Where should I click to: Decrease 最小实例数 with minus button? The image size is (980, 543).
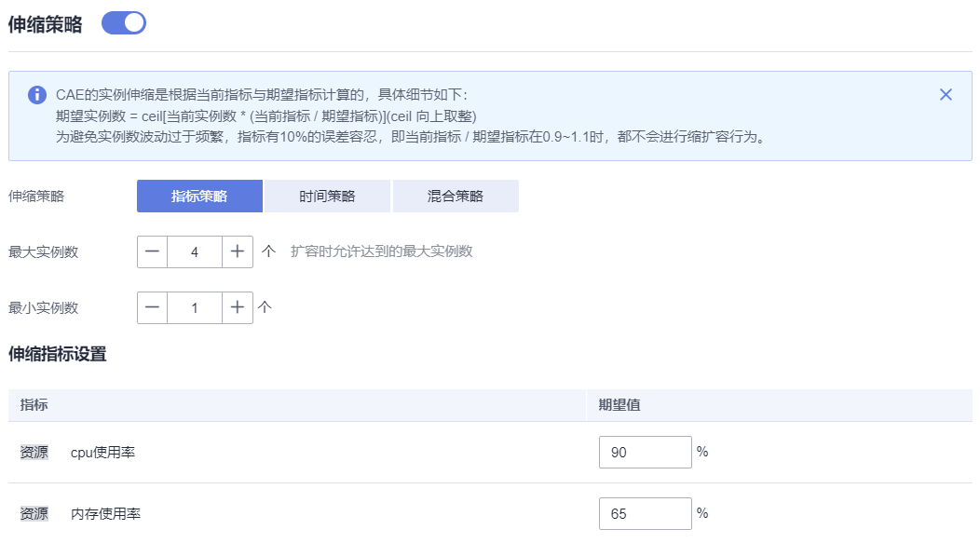point(152,307)
